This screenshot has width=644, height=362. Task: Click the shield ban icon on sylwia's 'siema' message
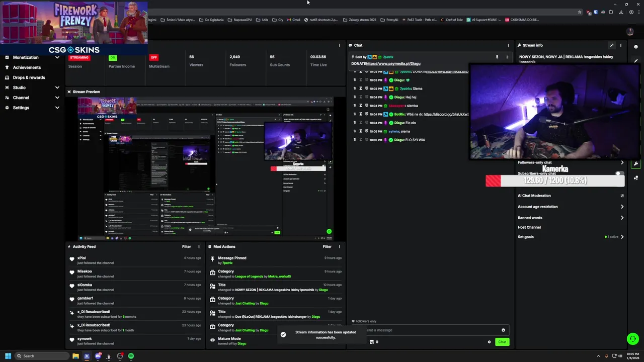click(x=367, y=131)
